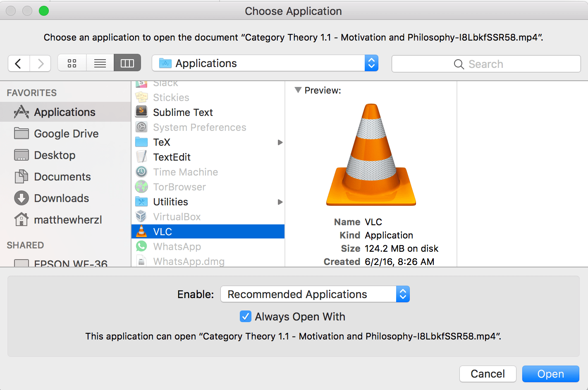Click the WhatsApp app icon
Viewport: 588px width, 390px height.
[141, 246]
